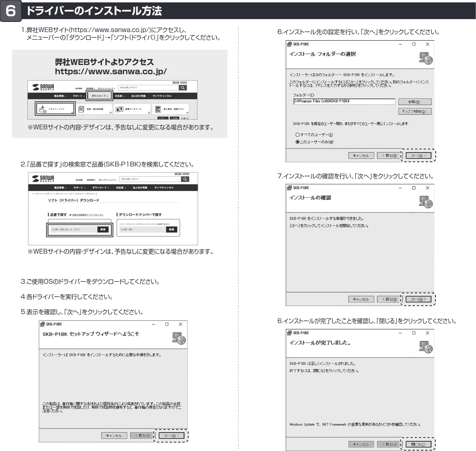Open 法人向け特集 on the download-menu site screenshot
Viewport: 476px width, 451px height.
tap(138, 96)
